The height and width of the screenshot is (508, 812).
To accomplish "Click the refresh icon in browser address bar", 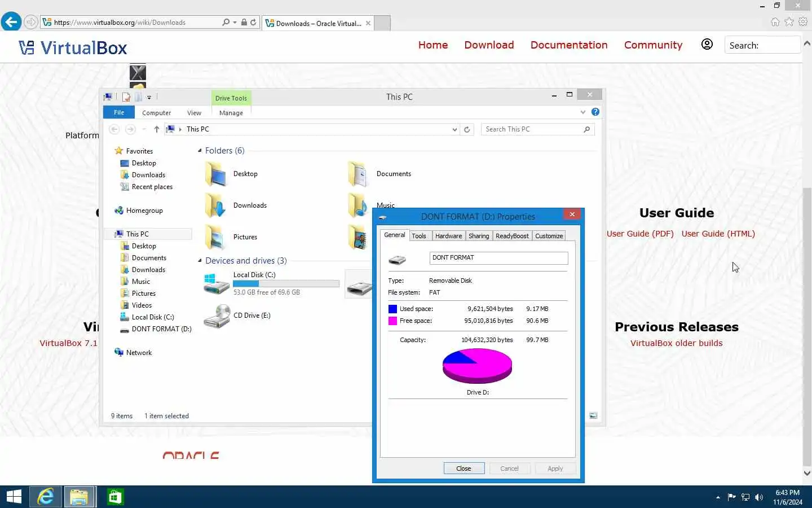I will (253, 23).
